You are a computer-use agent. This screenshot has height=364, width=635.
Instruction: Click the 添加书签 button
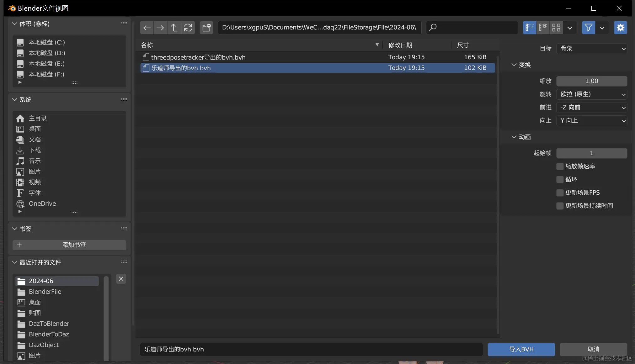(69, 245)
